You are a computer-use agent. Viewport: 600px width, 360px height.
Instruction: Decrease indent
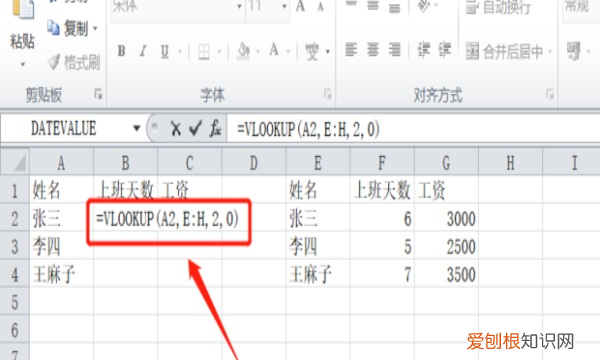[423, 50]
